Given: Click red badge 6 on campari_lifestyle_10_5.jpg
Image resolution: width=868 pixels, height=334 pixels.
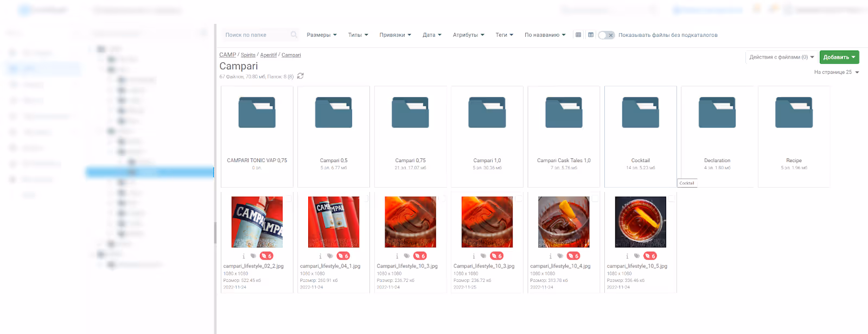Looking at the screenshot, I should 650,256.
